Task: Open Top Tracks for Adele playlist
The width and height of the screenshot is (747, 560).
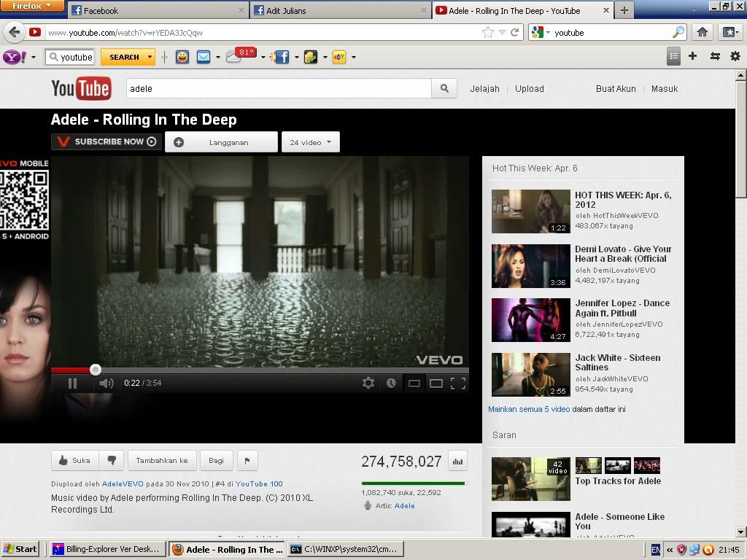Action: pyautogui.click(x=618, y=481)
